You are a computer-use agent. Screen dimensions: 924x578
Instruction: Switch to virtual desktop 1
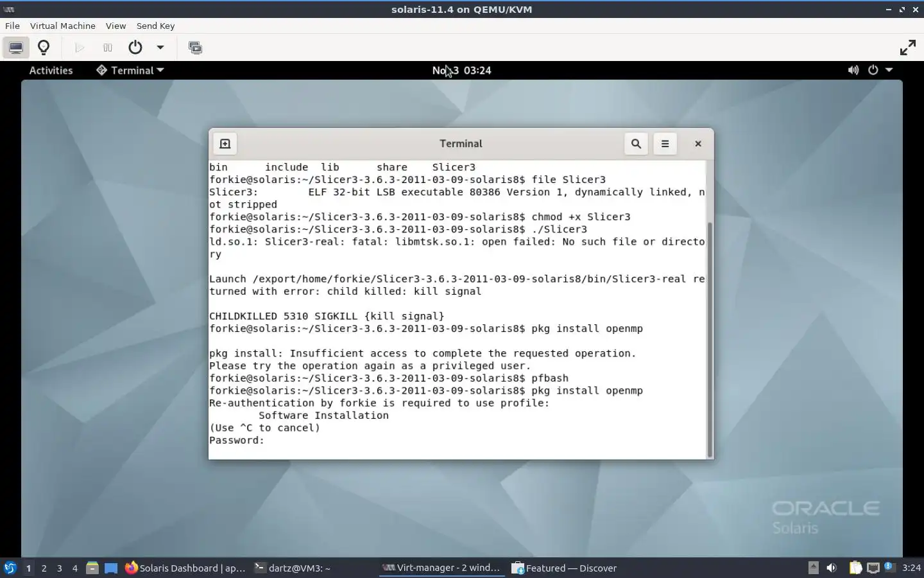point(28,568)
